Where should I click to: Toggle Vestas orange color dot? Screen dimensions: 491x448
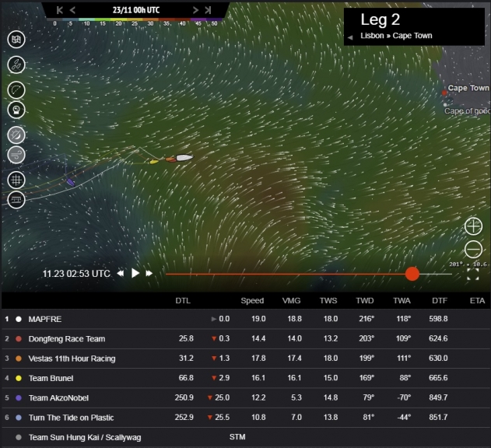point(19,359)
